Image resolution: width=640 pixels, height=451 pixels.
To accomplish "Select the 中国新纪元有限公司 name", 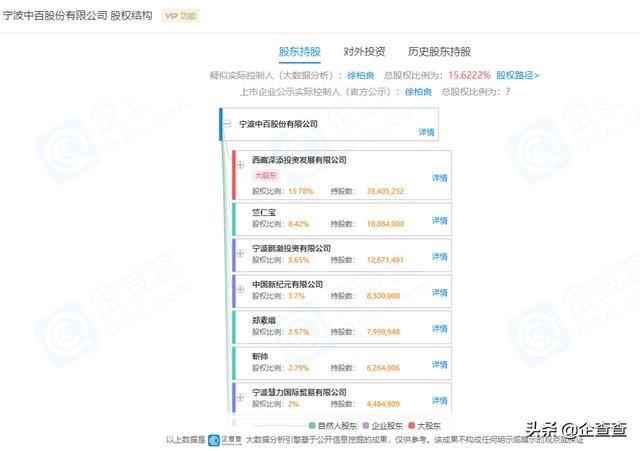I will (287, 284).
